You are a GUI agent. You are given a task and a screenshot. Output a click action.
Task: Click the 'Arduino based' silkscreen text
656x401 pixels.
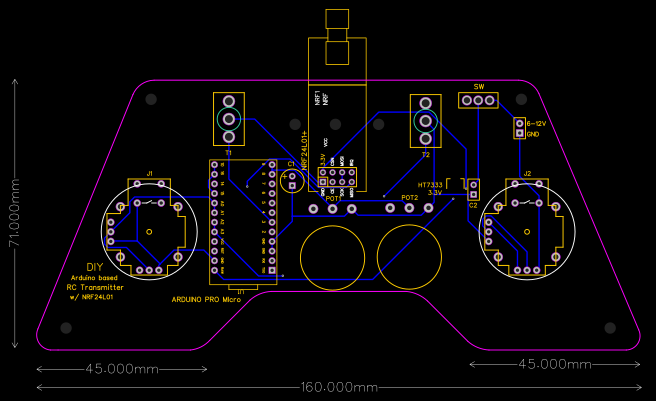point(94,278)
